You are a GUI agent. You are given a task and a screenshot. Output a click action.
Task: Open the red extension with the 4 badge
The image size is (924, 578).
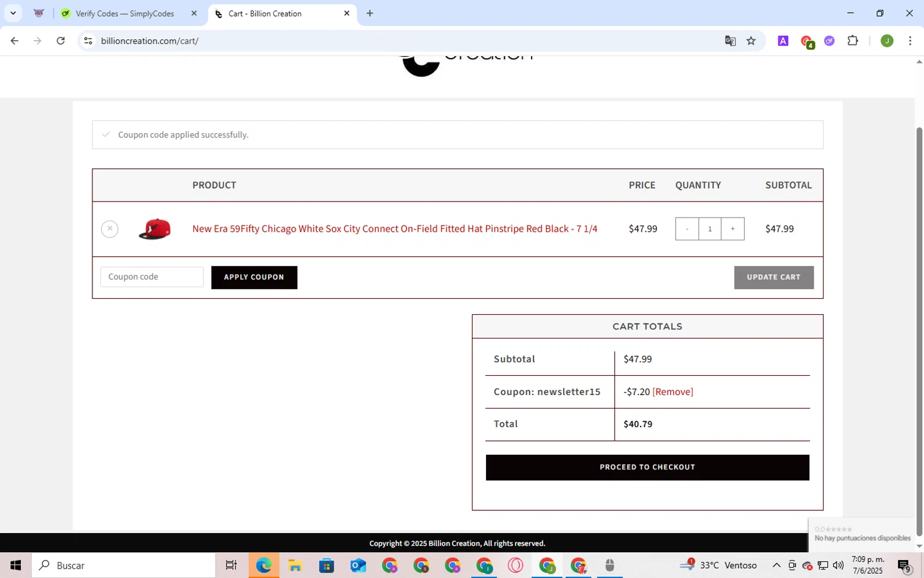coord(807,41)
